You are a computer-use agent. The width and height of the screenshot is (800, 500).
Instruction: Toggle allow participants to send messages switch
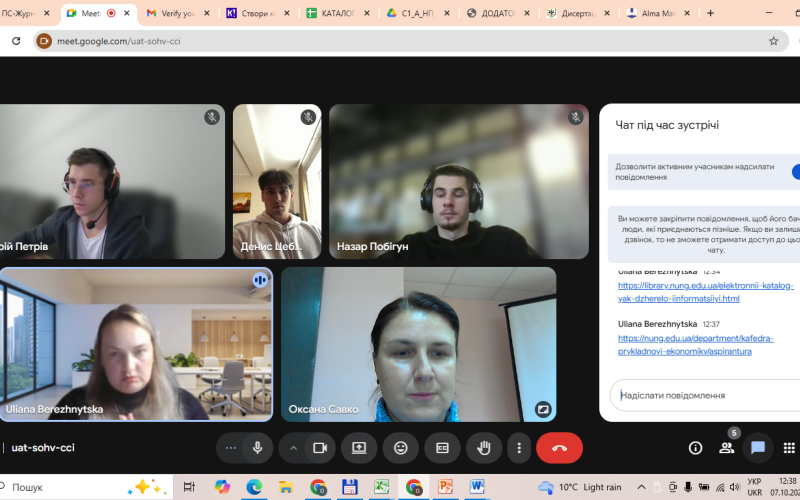coord(796,172)
